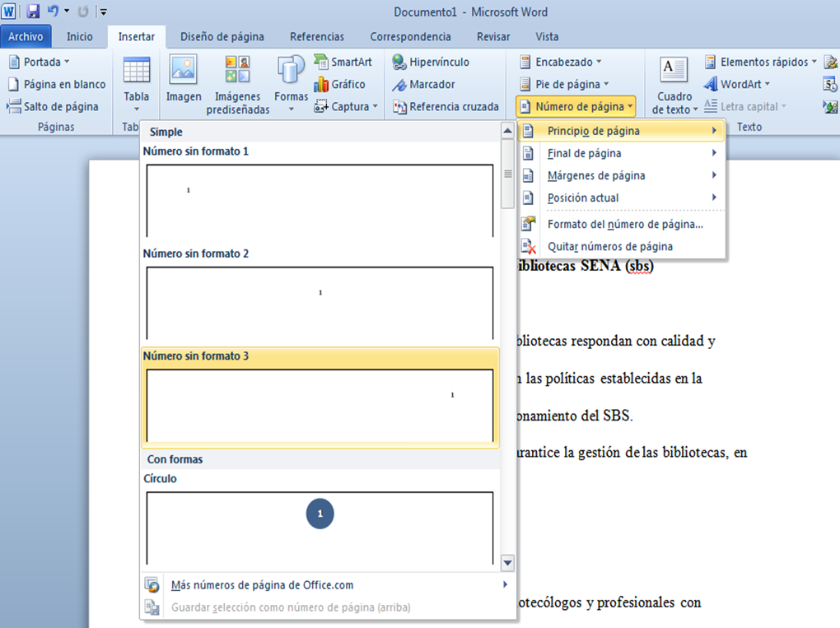Screen dimensions: 840x628
Task: Insert a blank page with Página en blanco
Action: [x=57, y=85]
